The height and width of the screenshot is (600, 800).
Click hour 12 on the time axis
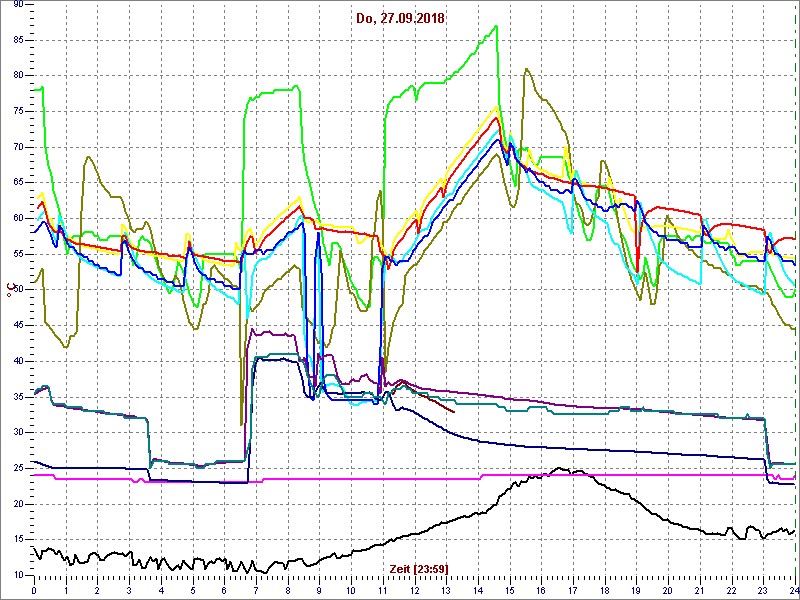[x=414, y=590]
